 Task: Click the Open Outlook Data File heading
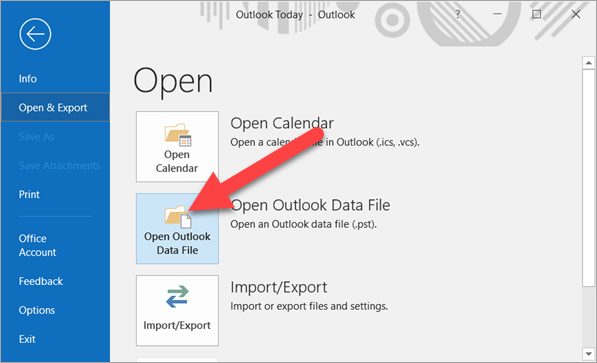(310, 205)
